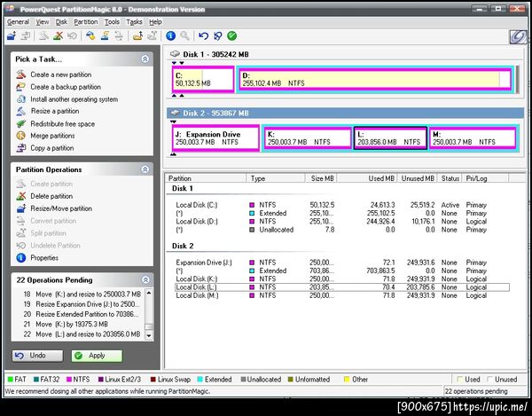This screenshot has height=416, width=532.
Task: Collapse the Pick a Task panel
Action: pos(145,59)
